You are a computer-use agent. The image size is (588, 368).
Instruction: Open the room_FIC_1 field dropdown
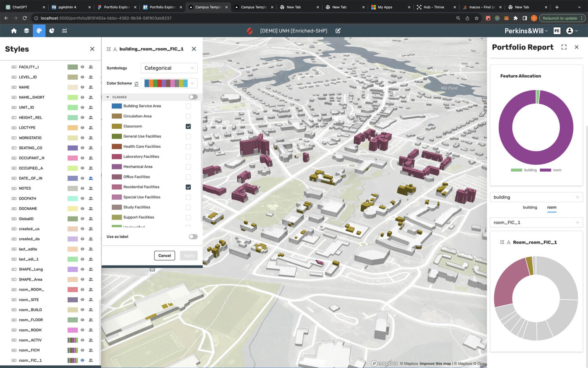pos(536,222)
